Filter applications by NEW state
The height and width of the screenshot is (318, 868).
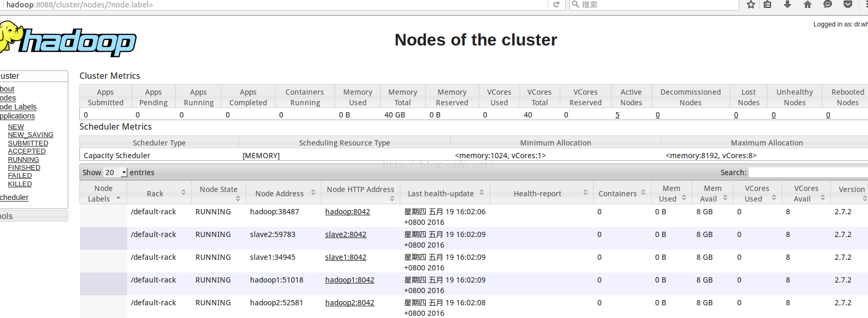[16, 127]
